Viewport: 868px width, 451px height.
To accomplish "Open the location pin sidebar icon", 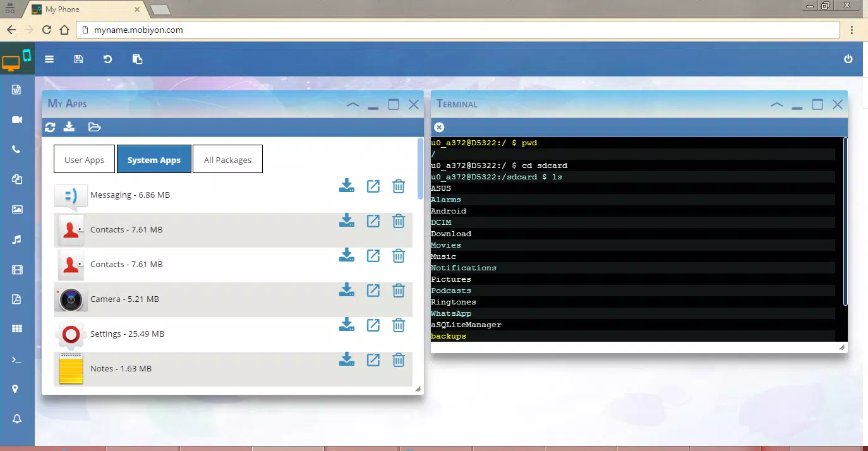I will [16, 389].
